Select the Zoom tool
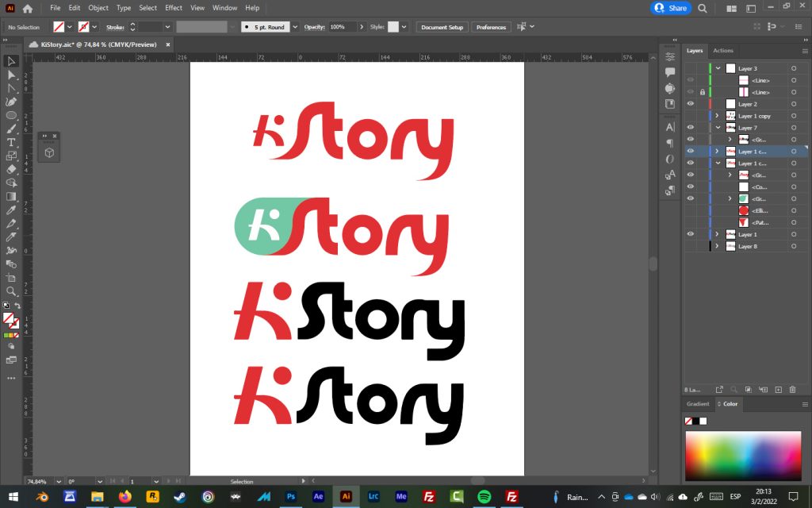Screen dimensions: 812x508 click(11, 291)
